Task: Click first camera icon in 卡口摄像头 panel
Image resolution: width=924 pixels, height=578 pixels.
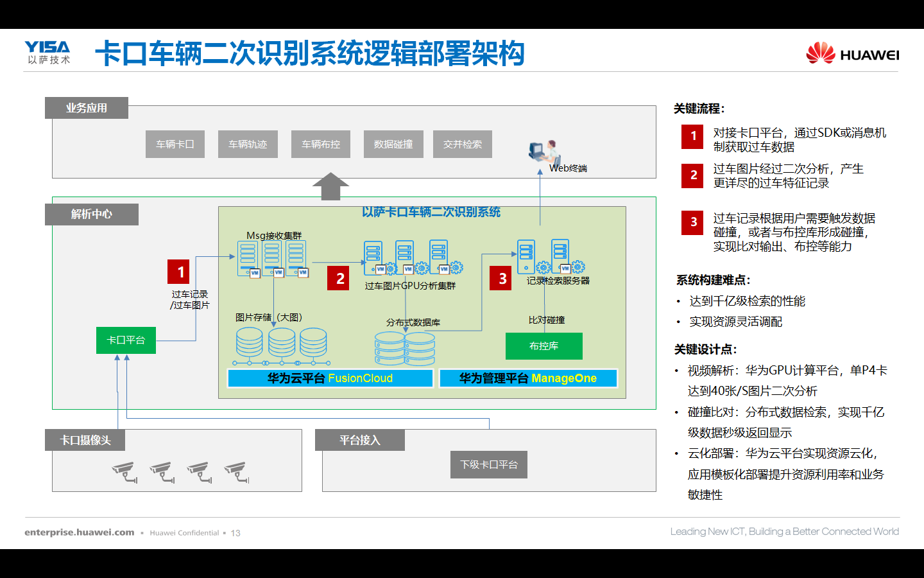Action: tap(125, 472)
